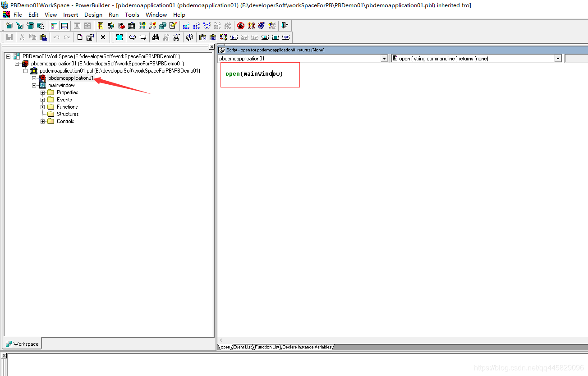Expand the pbdemoapplication01 application object node

tap(34, 78)
